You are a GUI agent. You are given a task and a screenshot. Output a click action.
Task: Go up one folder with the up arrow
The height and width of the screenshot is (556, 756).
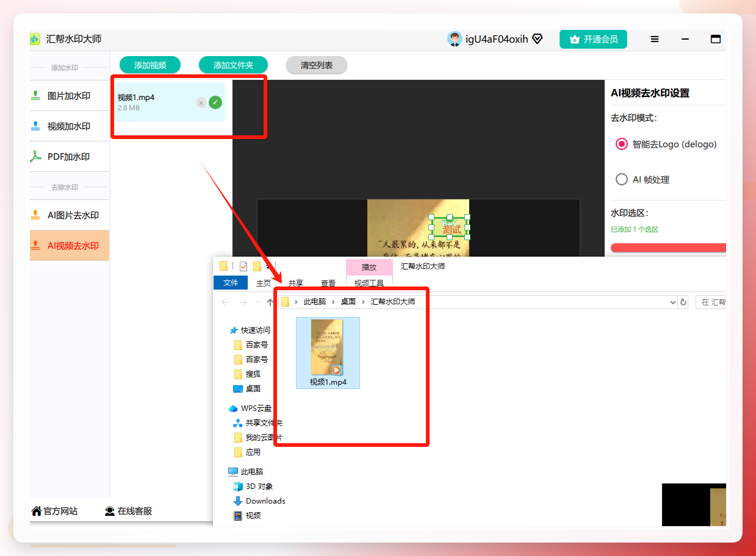pyautogui.click(x=270, y=302)
